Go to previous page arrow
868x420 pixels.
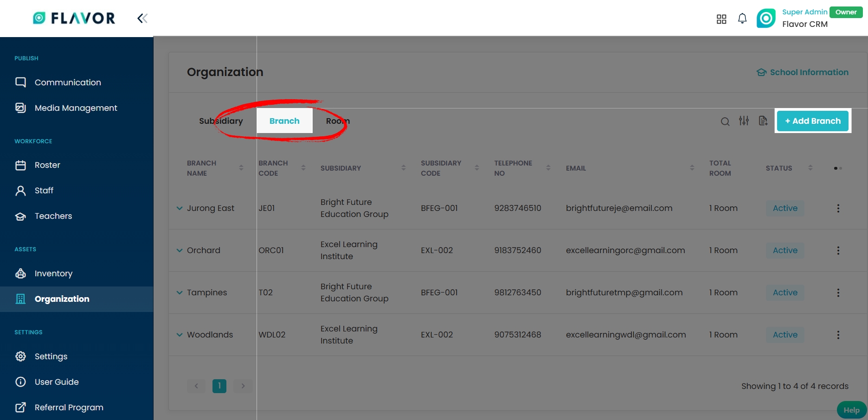point(196,386)
